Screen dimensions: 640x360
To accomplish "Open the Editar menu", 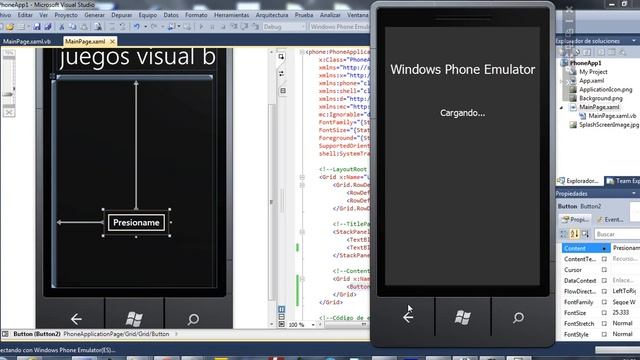I will tap(25, 15).
